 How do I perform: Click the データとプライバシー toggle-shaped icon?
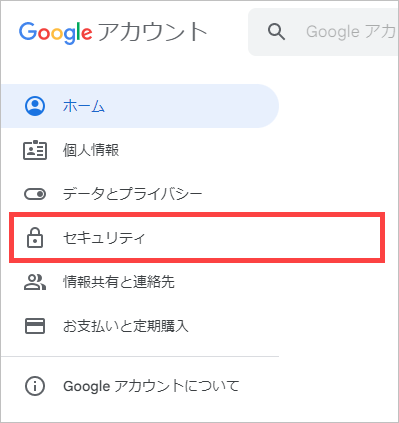point(35,194)
